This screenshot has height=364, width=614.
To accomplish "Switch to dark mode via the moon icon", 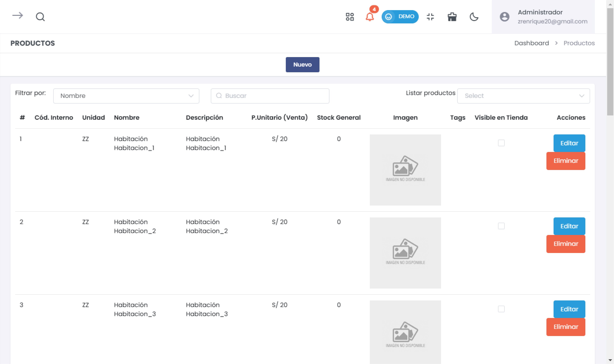I will point(474,17).
